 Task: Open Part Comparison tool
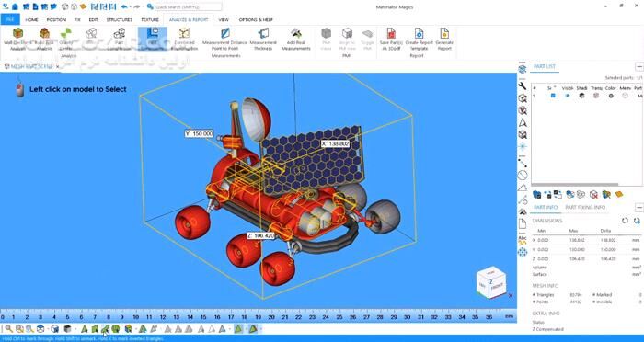(119, 39)
